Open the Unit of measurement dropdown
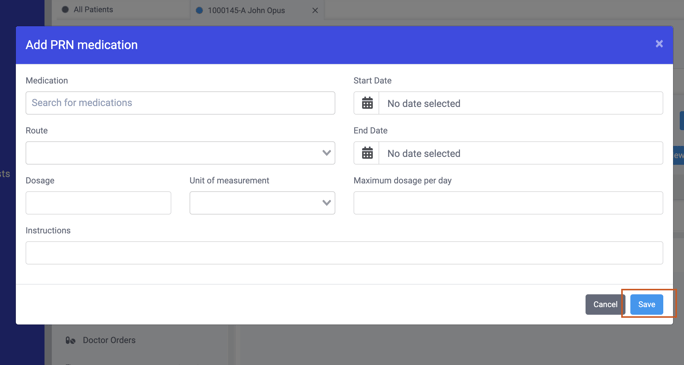 tap(262, 203)
